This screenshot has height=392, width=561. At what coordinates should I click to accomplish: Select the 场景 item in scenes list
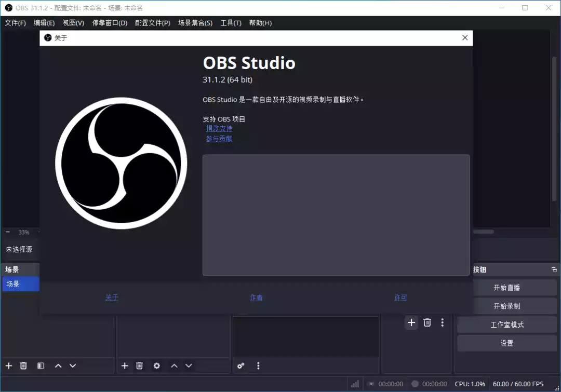21,284
